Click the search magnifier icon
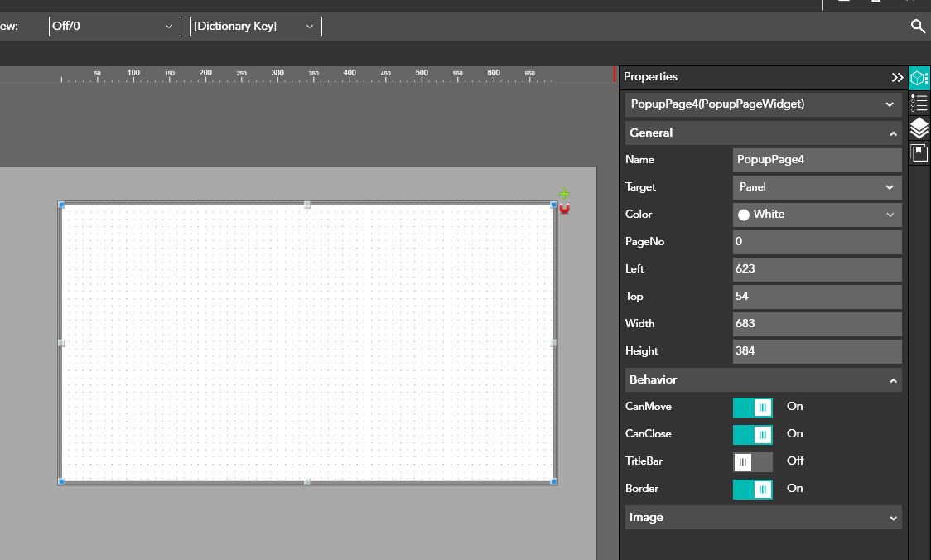The height and width of the screenshot is (560, 931). coord(918,27)
